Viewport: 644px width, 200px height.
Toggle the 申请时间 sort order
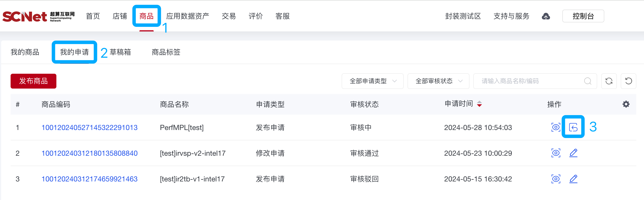click(x=479, y=104)
